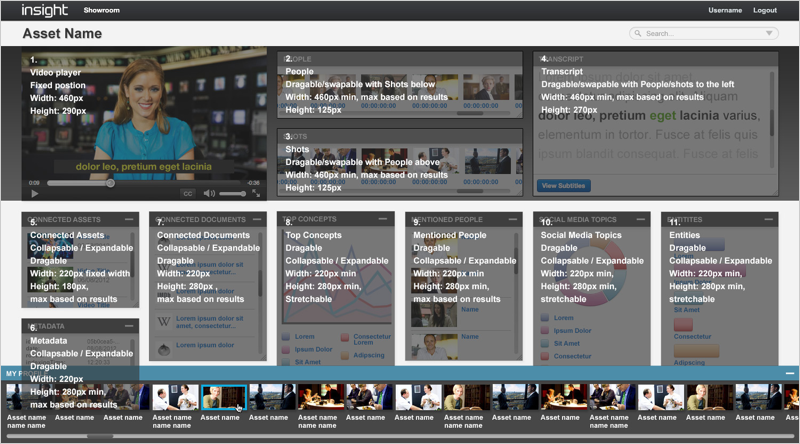Screen dimensions: 800x444
Task: Collapse the Entities panel
Action: tap(769, 219)
